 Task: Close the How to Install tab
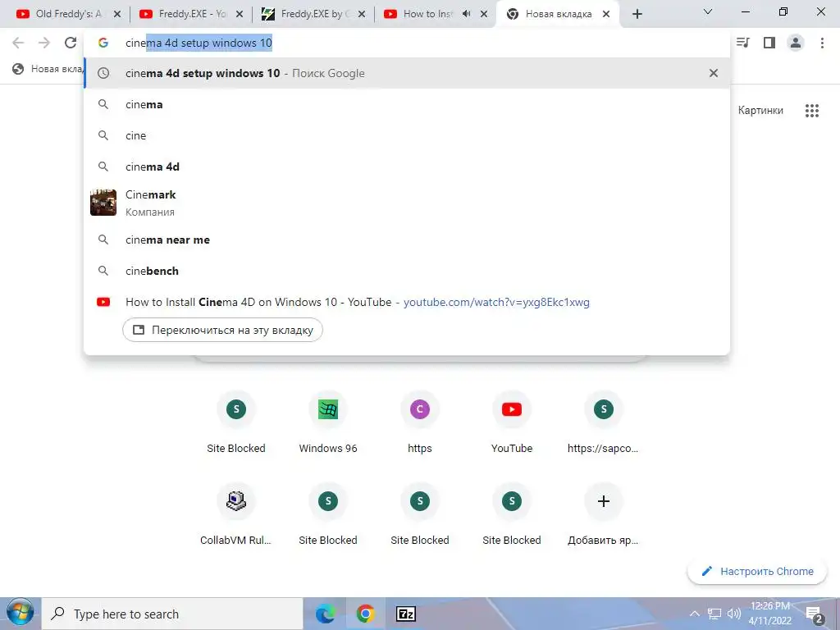484,15
